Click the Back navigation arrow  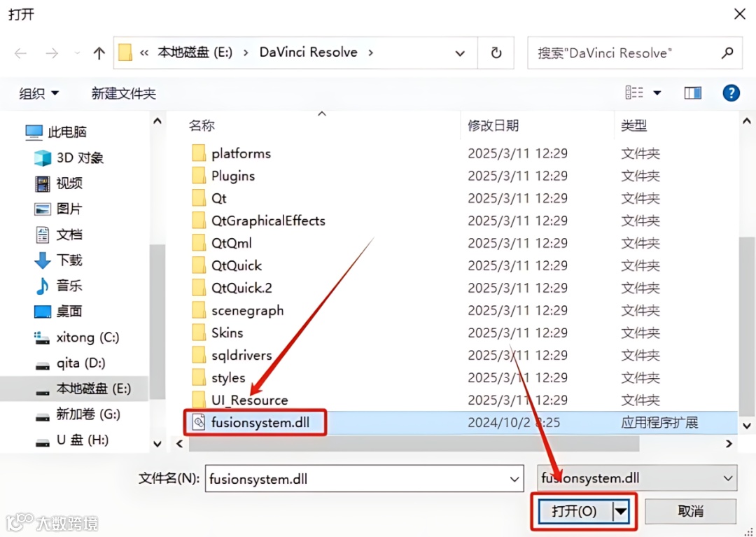coord(21,53)
